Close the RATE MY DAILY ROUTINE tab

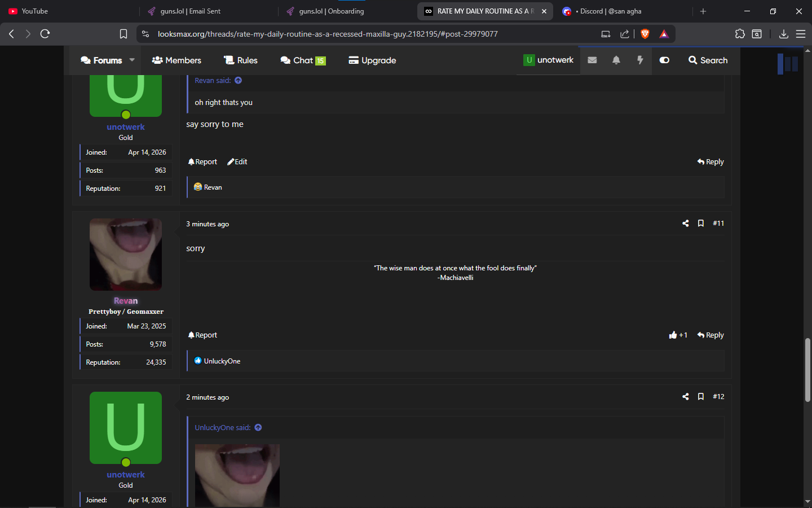click(544, 11)
